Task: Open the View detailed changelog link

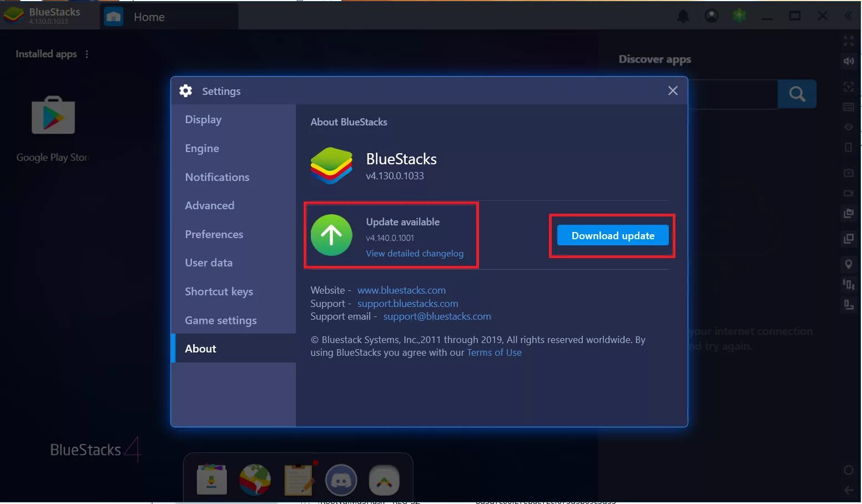Action: coord(415,253)
